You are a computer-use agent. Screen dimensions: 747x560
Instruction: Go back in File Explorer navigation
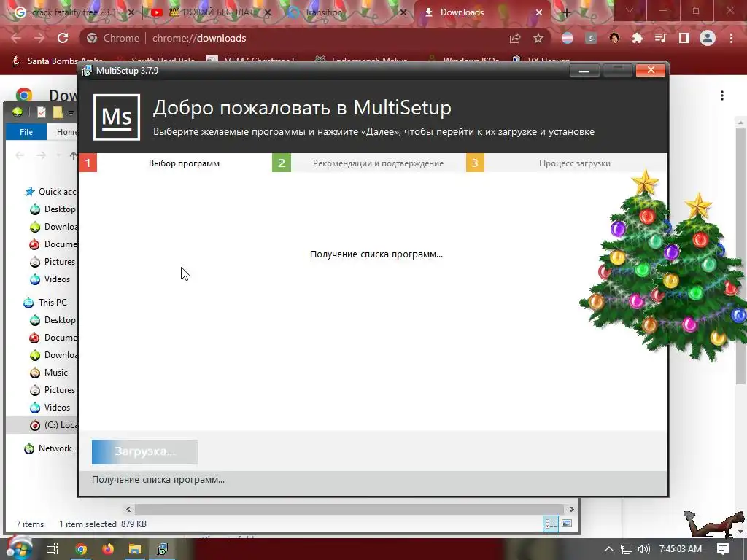(20, 155)
